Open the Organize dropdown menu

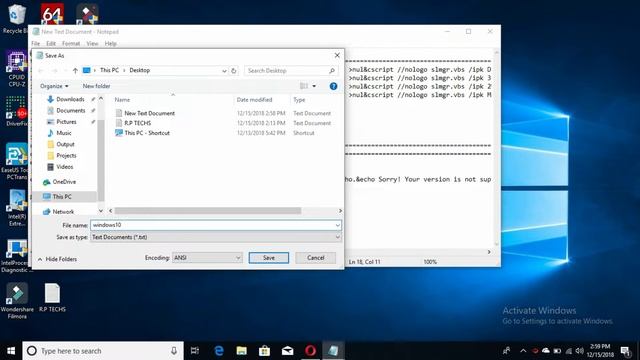pyautogui.click(x=54, y=86)
